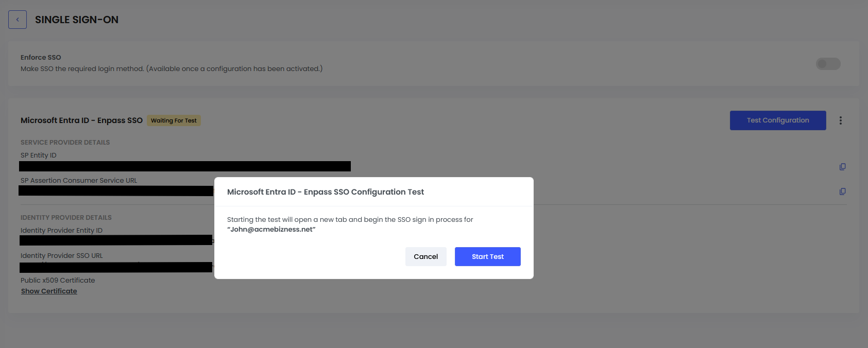Image resolution: width=868 pixels, height=348 pixels.
Task: Click the Microsoft Entra ID - Enpass SSO heading
Action: [81, 120]
